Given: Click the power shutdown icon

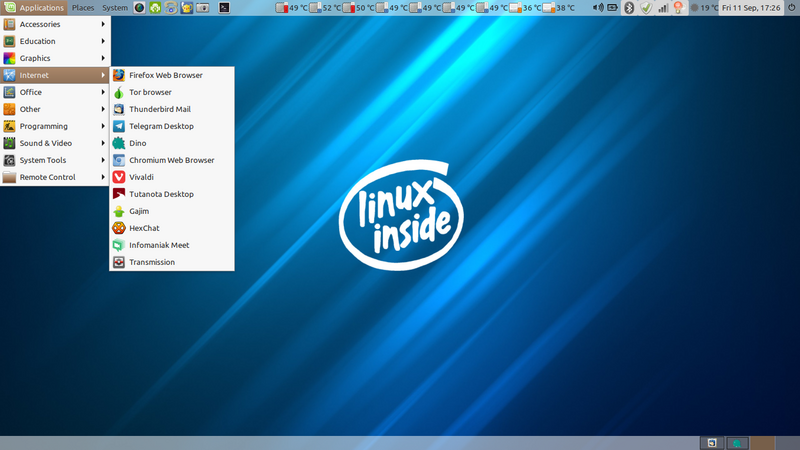Looking at the screenshot, I should pyautogui.click(x=791, y=8).
